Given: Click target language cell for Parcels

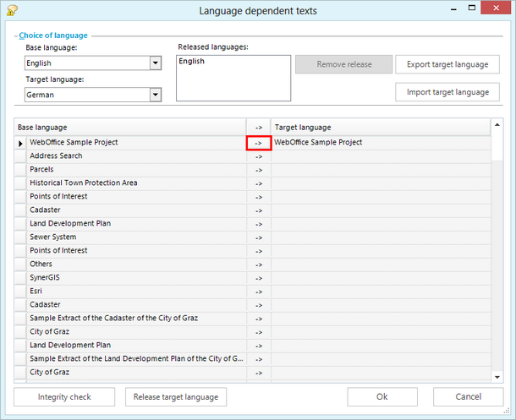Looking at the screenshot, I should pos(381,170).
